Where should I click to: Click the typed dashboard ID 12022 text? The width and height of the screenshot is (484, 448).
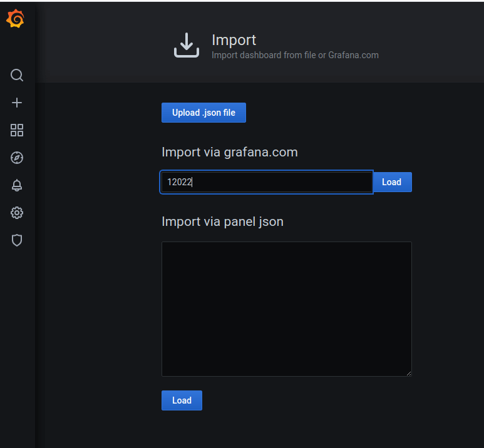pyautogui.click(x=179, y=182)
